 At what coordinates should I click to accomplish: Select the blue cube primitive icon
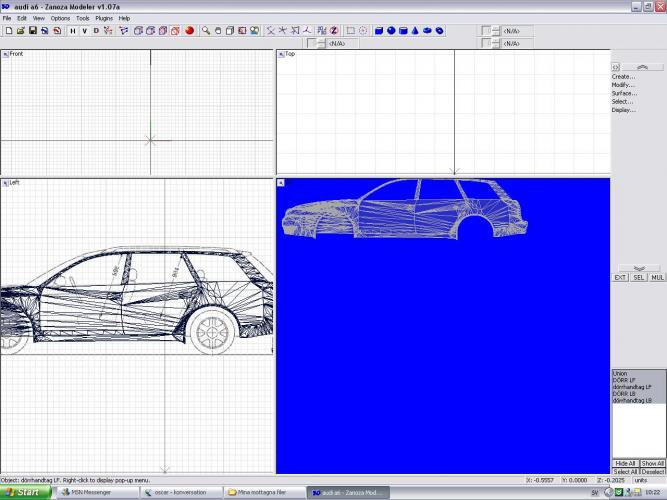(379, 31)
